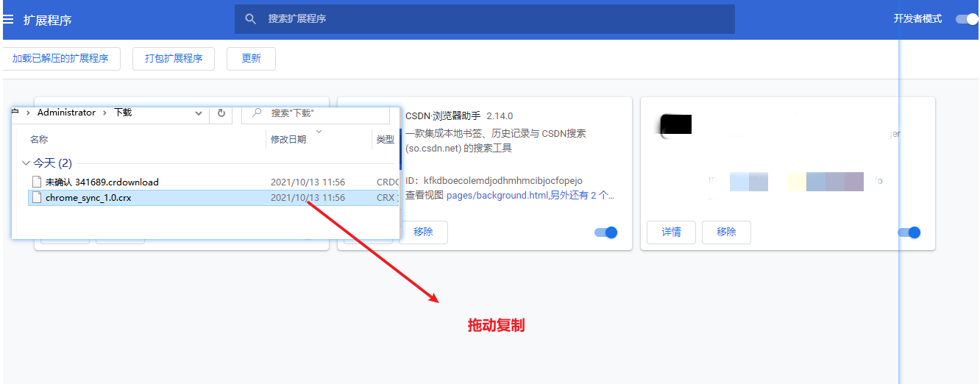Click the sort arrow above Date column
Viewport: 980px width, 384px height.
coord(319,132)
